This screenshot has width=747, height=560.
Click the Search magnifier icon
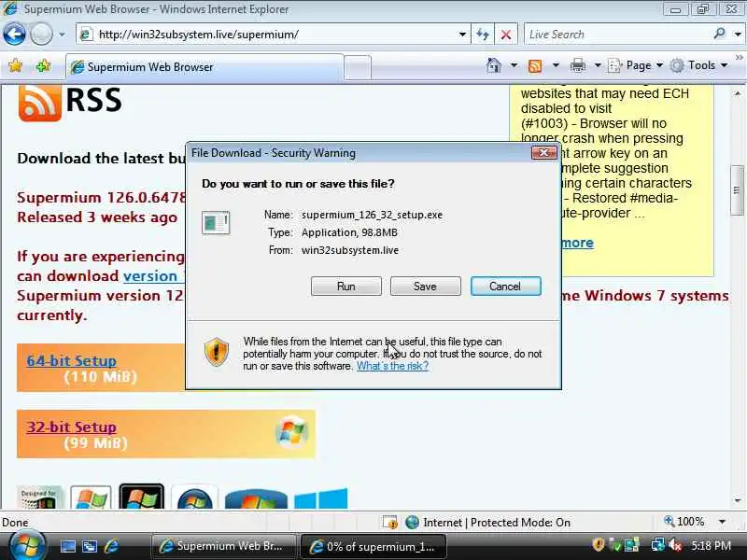(719, 34)
